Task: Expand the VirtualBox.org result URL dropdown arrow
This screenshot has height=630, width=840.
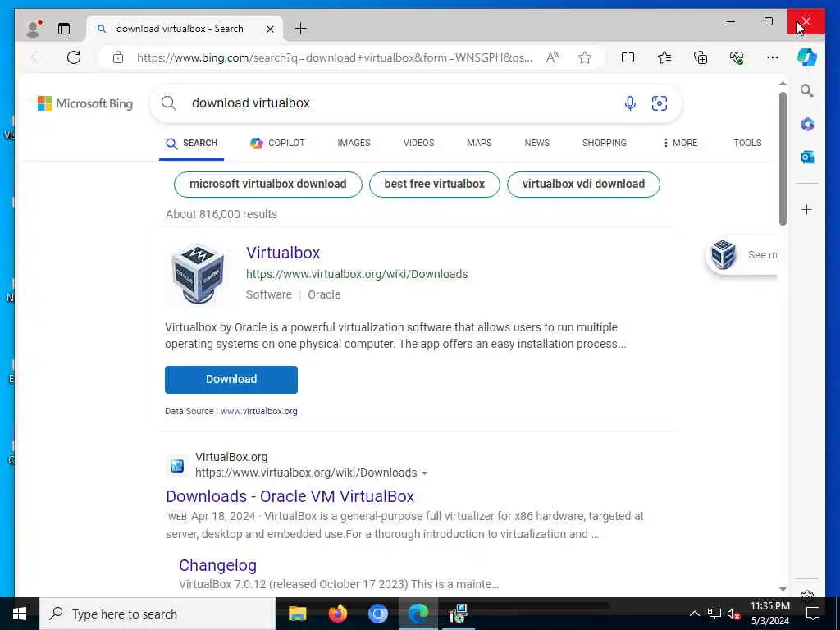Action: coord(424,473)
